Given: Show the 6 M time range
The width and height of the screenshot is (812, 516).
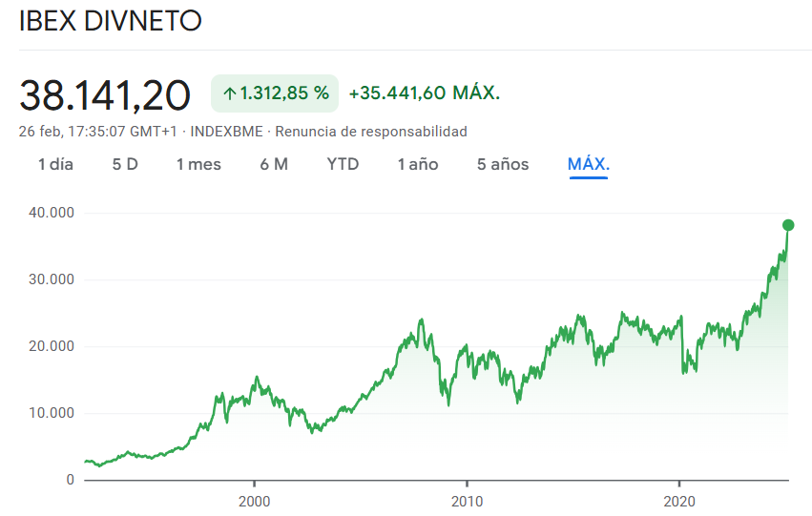Looking at the screenshot, I should [x=274, y=165].
